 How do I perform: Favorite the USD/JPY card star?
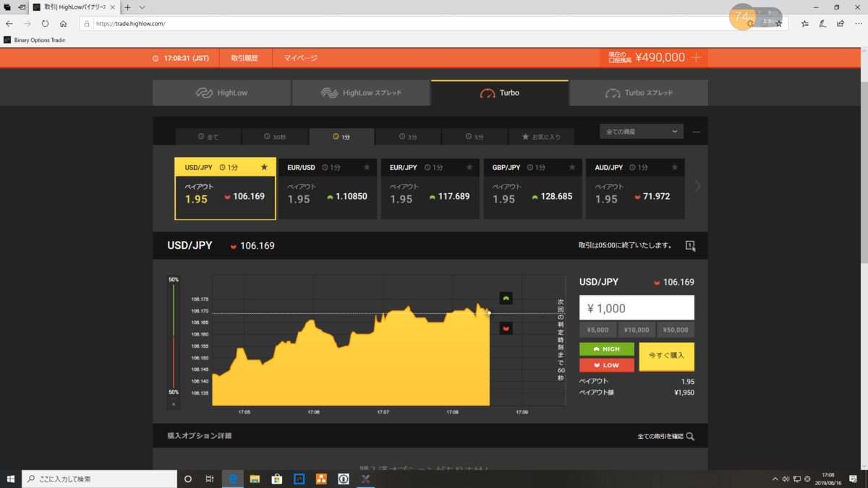(264, 167)
